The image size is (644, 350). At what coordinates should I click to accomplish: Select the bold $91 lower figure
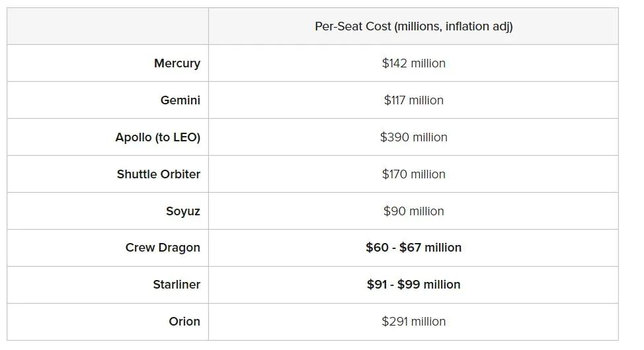coord(378,285)
